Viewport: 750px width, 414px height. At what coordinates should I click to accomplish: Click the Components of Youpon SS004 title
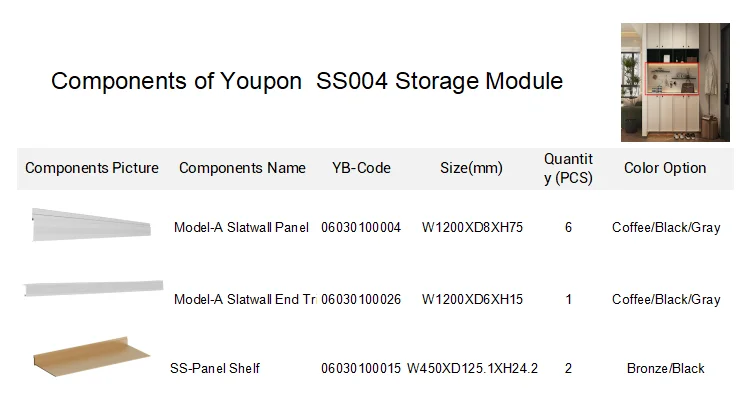point(307,81)
